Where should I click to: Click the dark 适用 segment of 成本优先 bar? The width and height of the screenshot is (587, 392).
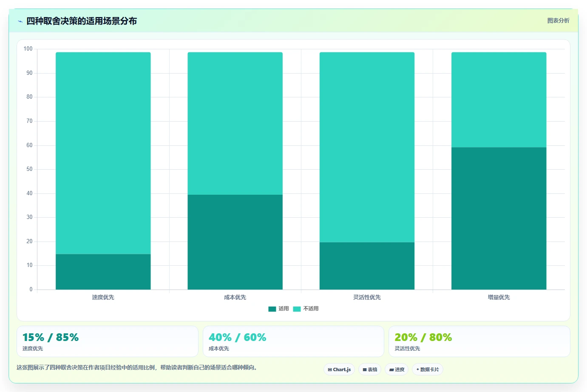(235, 242)
